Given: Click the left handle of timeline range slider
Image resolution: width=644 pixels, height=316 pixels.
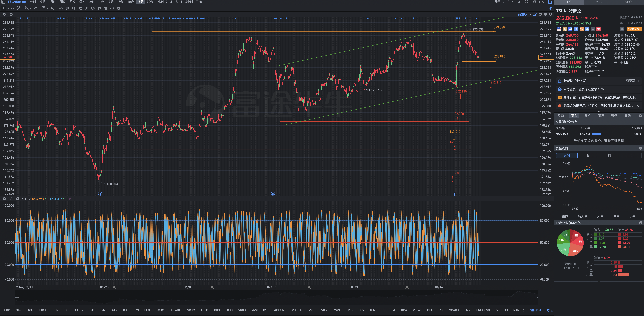Looking at the screenshot, I should [x=17, y=297].
